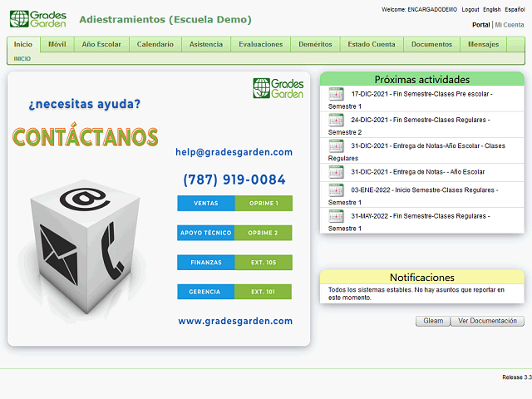Open the Inicio tab
This screenshot has height=399, width=532.
[x=23, y=44]
